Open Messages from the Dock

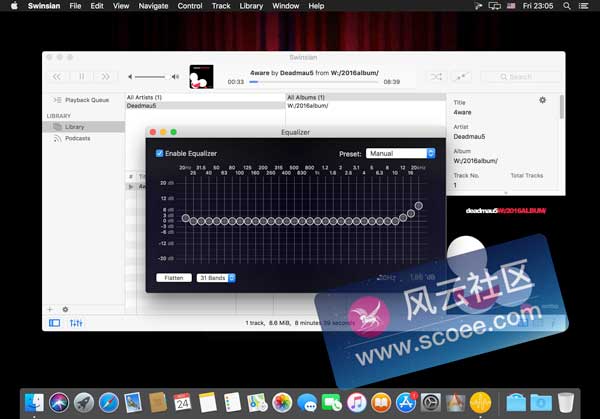307,402
